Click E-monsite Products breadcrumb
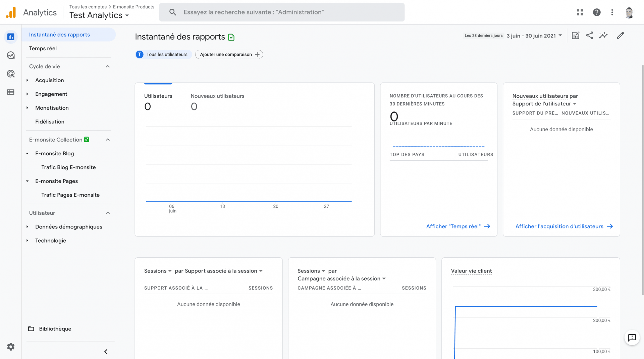The width and height of the screenshot is (644, 359). coord(133,7)
